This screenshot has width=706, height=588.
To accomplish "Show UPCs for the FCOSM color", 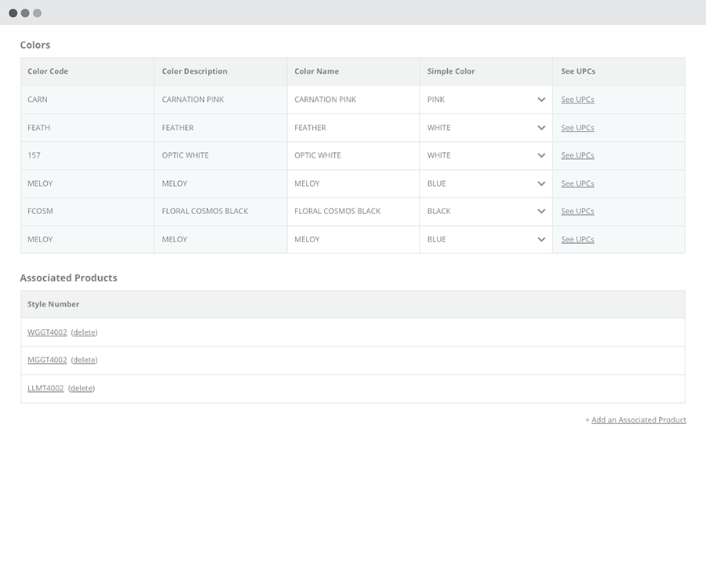I will (577, 211).
